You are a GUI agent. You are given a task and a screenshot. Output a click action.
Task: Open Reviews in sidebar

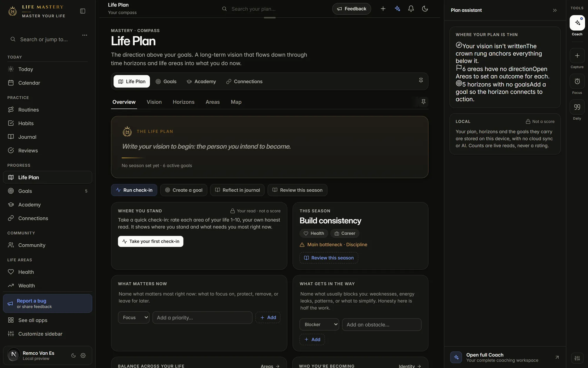pyautogui.click(x=47, y=150)
